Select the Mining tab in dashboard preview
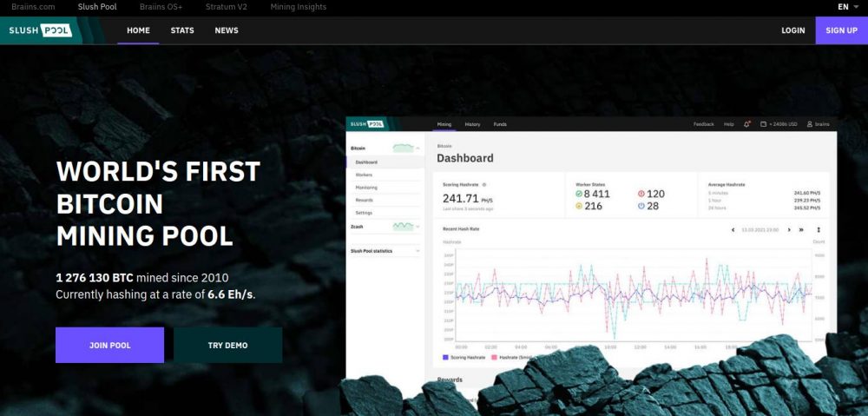The width and height of the screenshot is (868, 416). [x=444, y=125]
